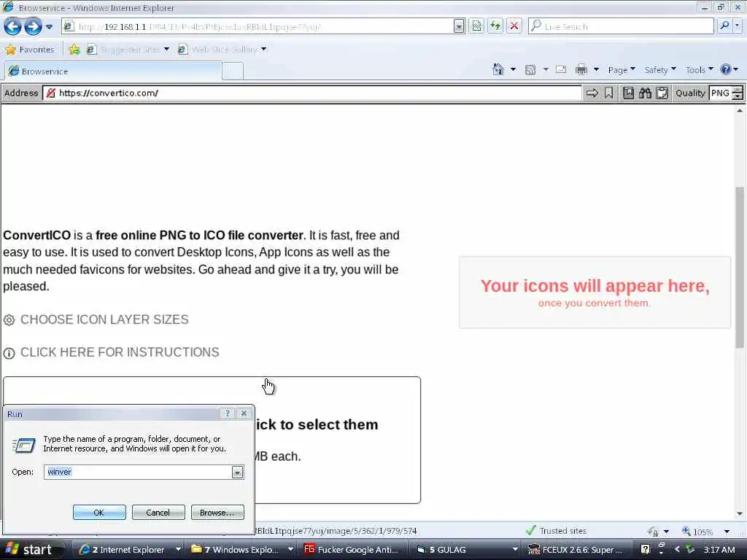Open the recent pages dropdown next to Forward
This screenshot has width=747, height=560.
click(49, 27)
